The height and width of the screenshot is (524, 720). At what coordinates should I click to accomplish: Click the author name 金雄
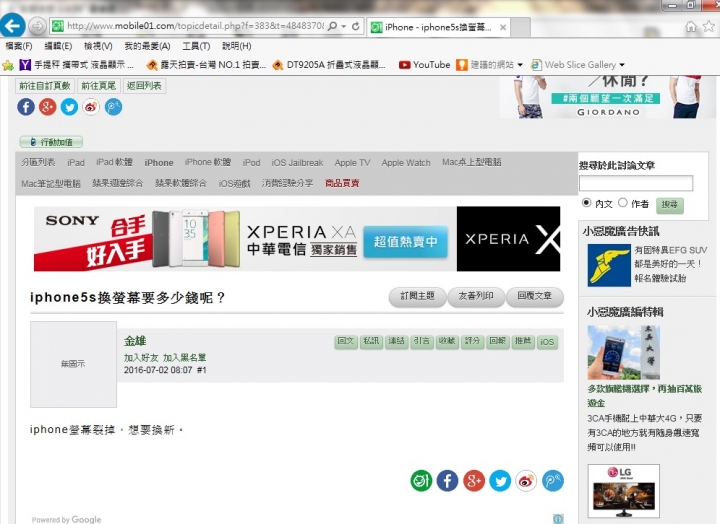pyautogui.click(x=135, y=341)
